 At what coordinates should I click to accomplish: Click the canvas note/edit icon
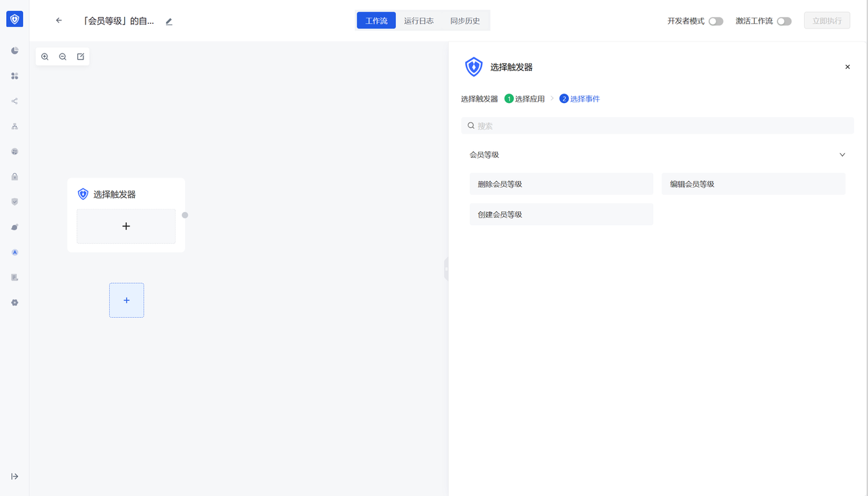coord(81,57)
